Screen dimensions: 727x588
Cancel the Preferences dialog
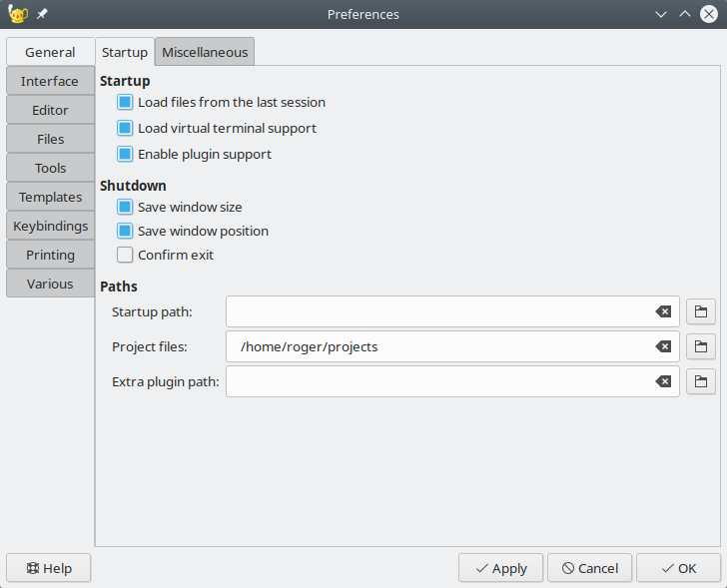[x=589, y=568]
